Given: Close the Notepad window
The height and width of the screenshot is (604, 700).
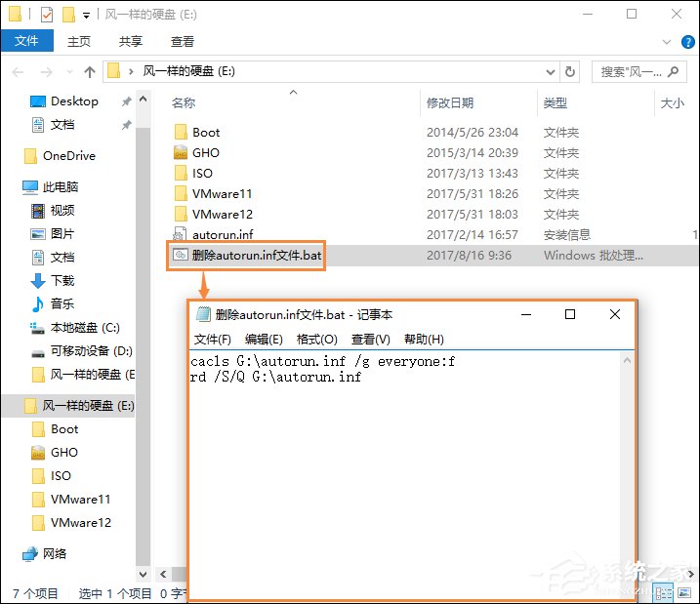Looking at the screenshot, I should click(x=615, y=314).
